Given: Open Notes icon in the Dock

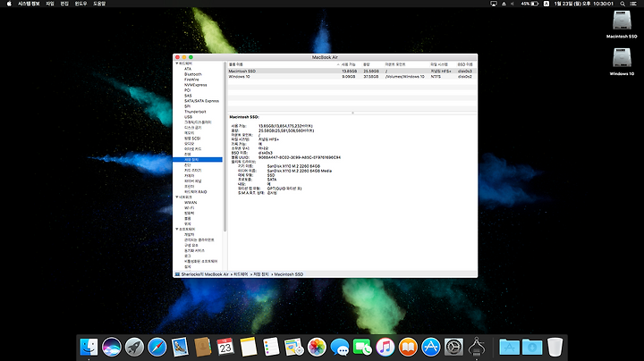Looking at the screenshot, I should point(249,347).
